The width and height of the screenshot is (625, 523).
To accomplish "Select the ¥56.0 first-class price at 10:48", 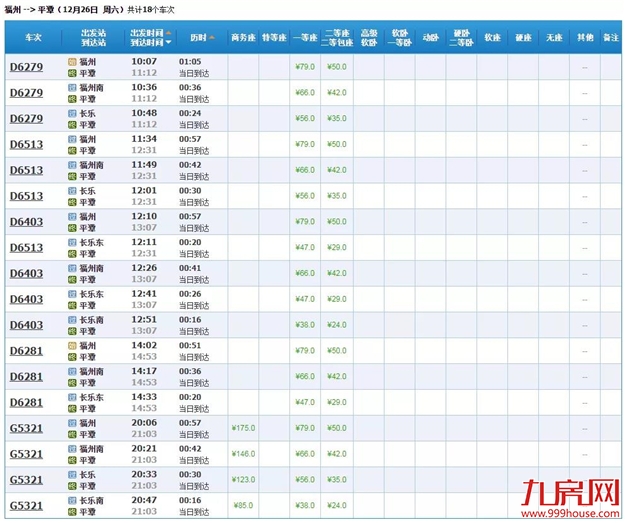I will [x=305, y=118].
